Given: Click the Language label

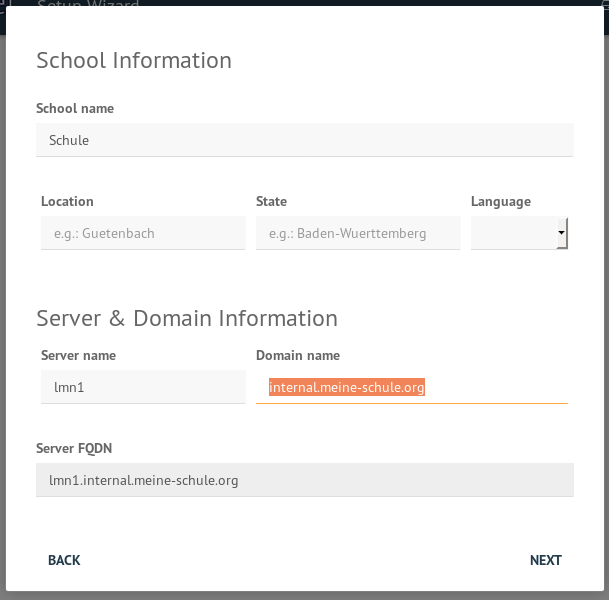Looking at the screenshot, I should click(500, 202).
